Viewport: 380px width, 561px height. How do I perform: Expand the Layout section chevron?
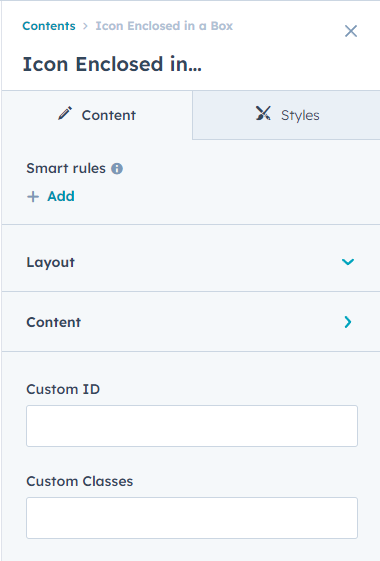point(348,262)
